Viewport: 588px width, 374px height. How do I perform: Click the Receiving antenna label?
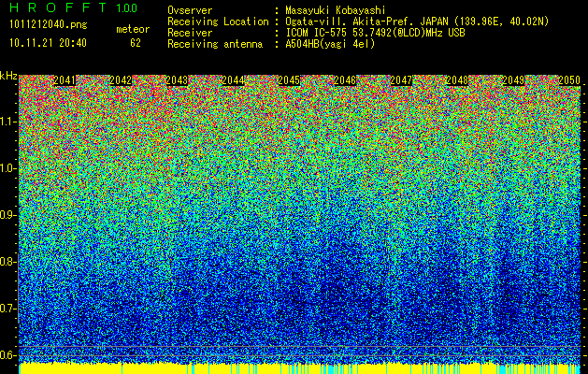tap(215, 44)
